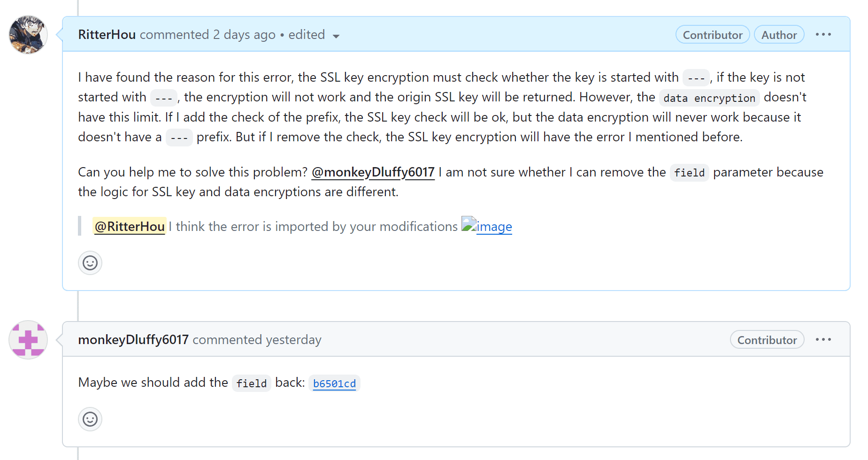
Task: Click the 'yesterday' comment timestamp
Action: coord(293,340)
